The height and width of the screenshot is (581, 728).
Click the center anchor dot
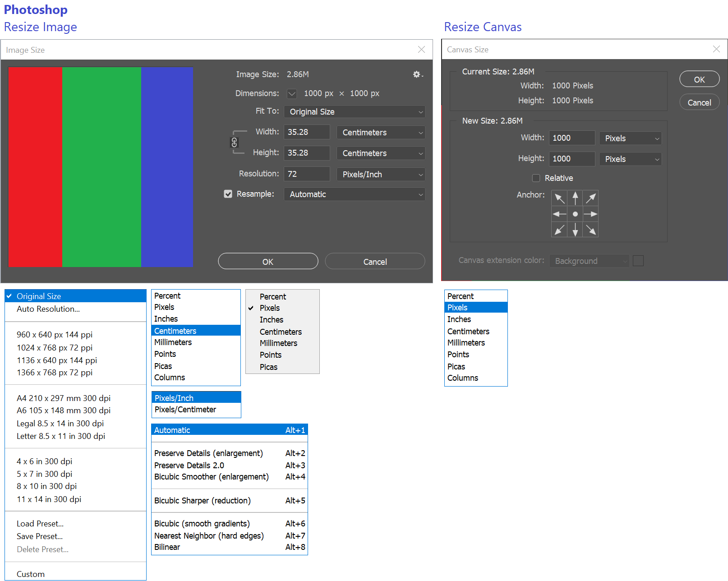(x=575, y=214)
